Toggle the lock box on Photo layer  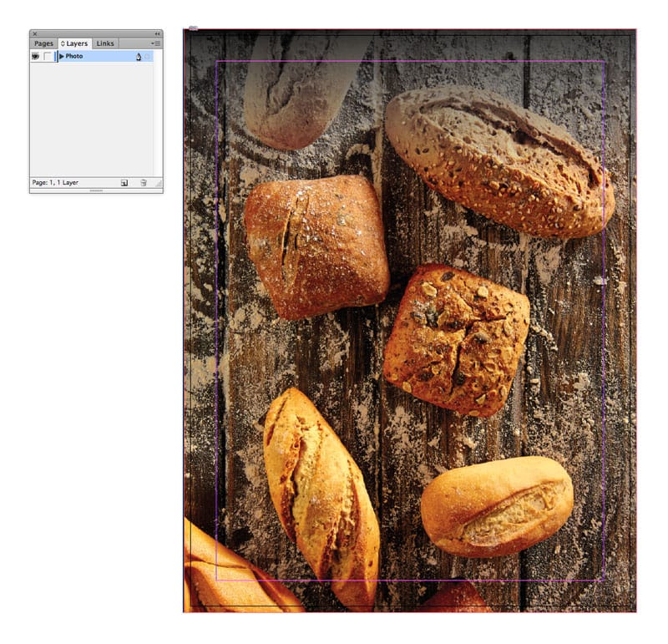coord(48,56)
